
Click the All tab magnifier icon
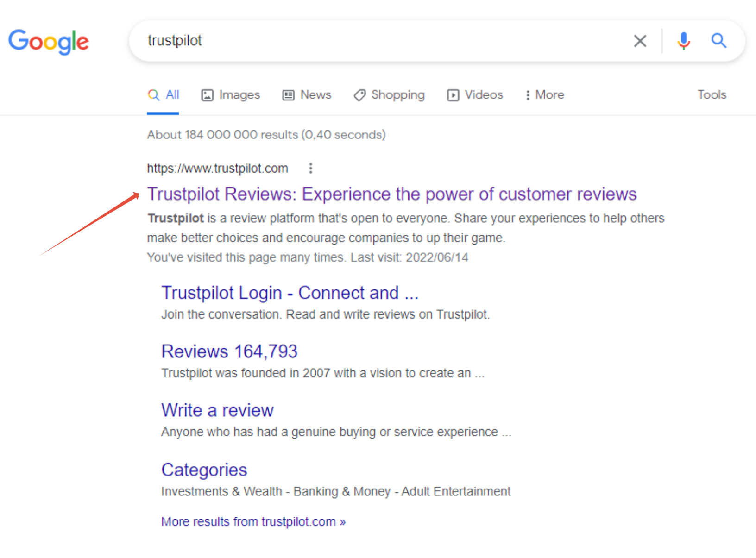[x=153, y=95]
